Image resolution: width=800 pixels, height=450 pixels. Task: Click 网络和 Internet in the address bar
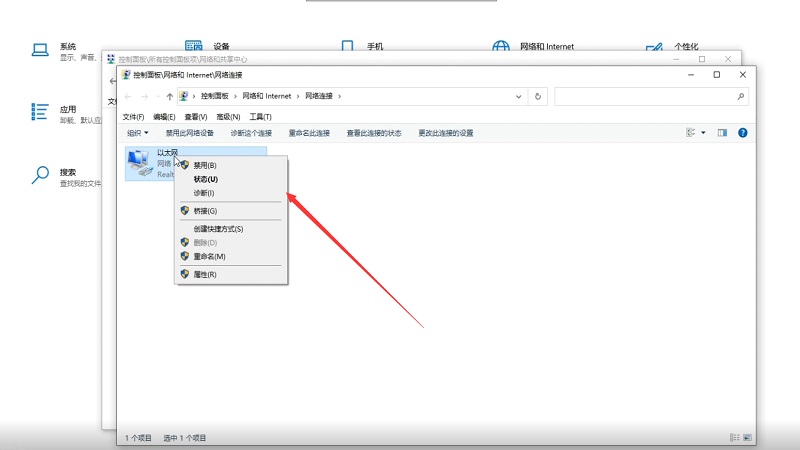pyautogui.click(x=266, y=96)
